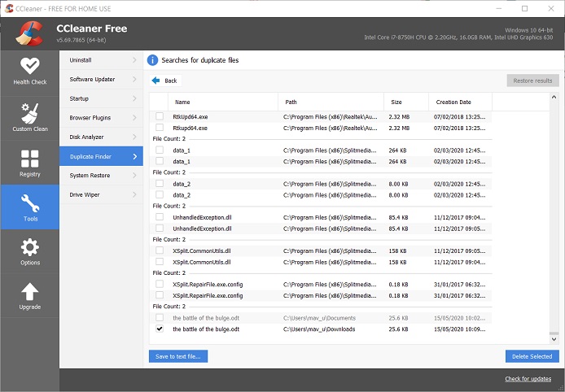Check the Documents battle of the bulge.odt
Screen dimensions: 565x392
(160, 317)
